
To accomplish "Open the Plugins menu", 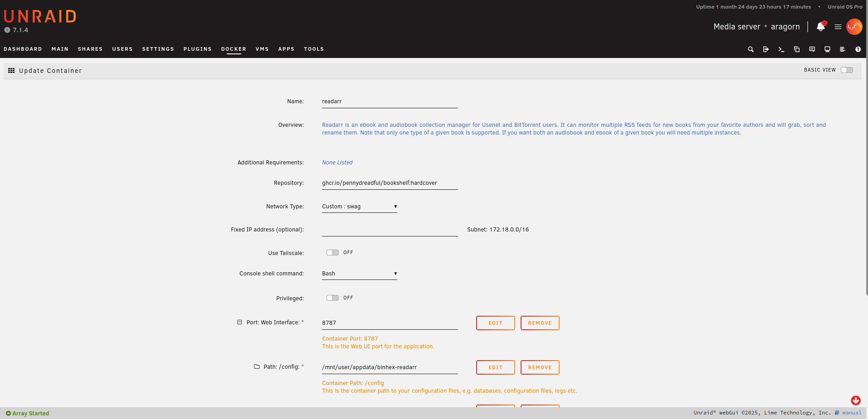I will (x=198, y=49).
